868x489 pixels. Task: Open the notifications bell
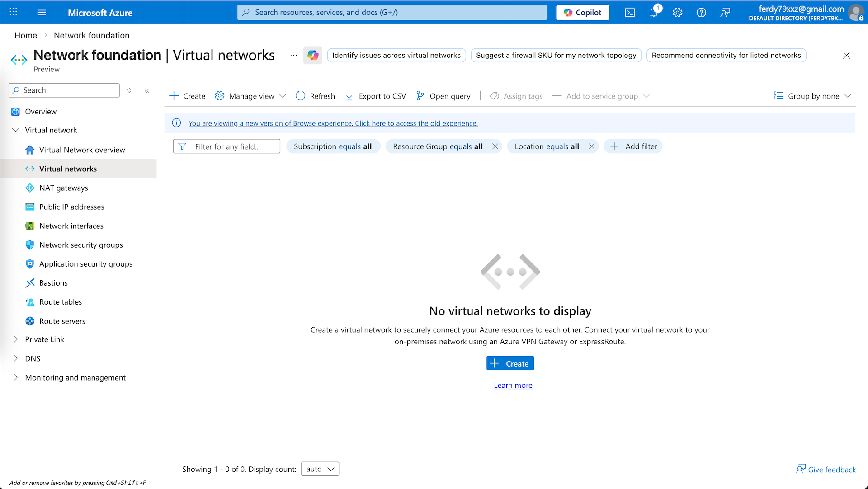click(654, 13)
